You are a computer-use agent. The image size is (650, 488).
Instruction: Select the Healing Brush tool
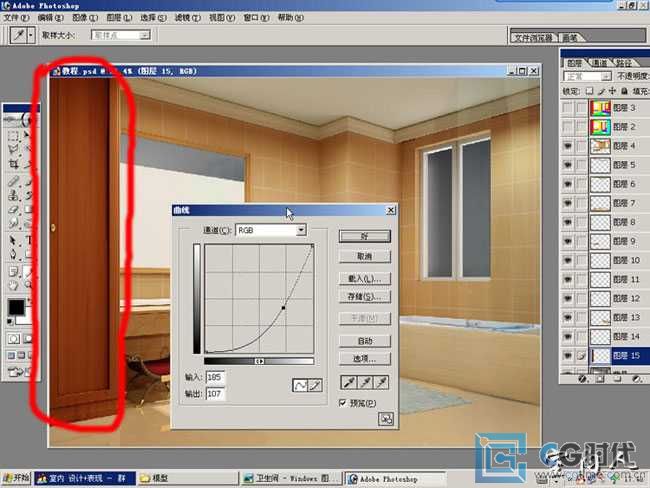[13, 181]
